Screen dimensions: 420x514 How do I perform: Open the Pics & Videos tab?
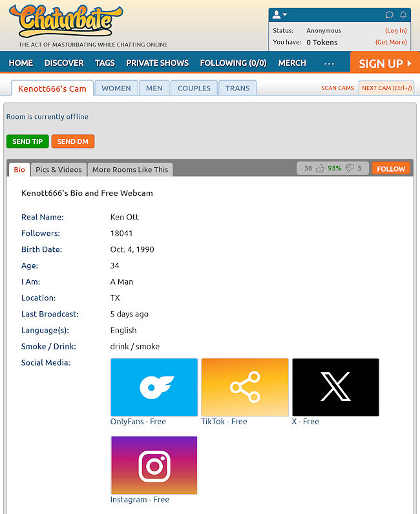pyautogui.click(x=59, y=169)
